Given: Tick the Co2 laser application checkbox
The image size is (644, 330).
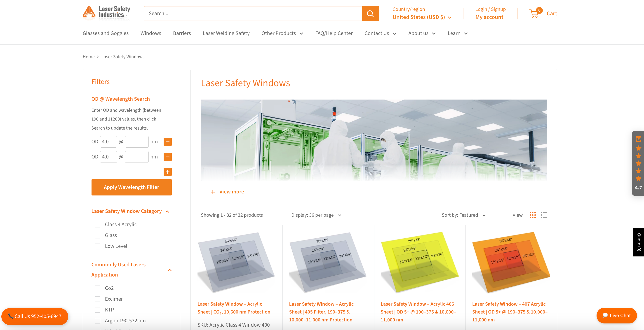Looking at the screenshot, I should pos(97,288).
